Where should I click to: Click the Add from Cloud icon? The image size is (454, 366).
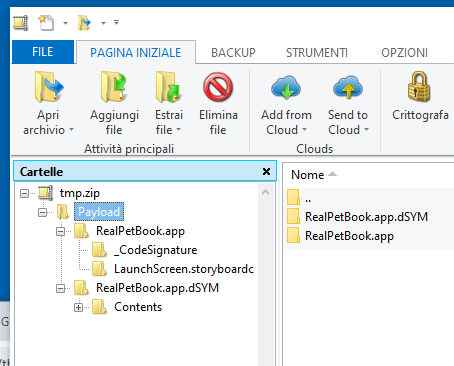[x=286, y=87]
